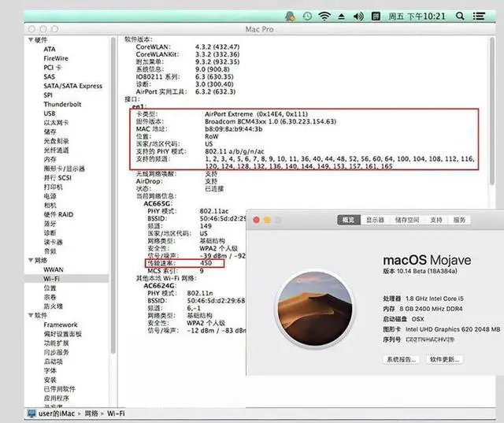Open the 支持 (Support) tab

click(x=435, y=220)
